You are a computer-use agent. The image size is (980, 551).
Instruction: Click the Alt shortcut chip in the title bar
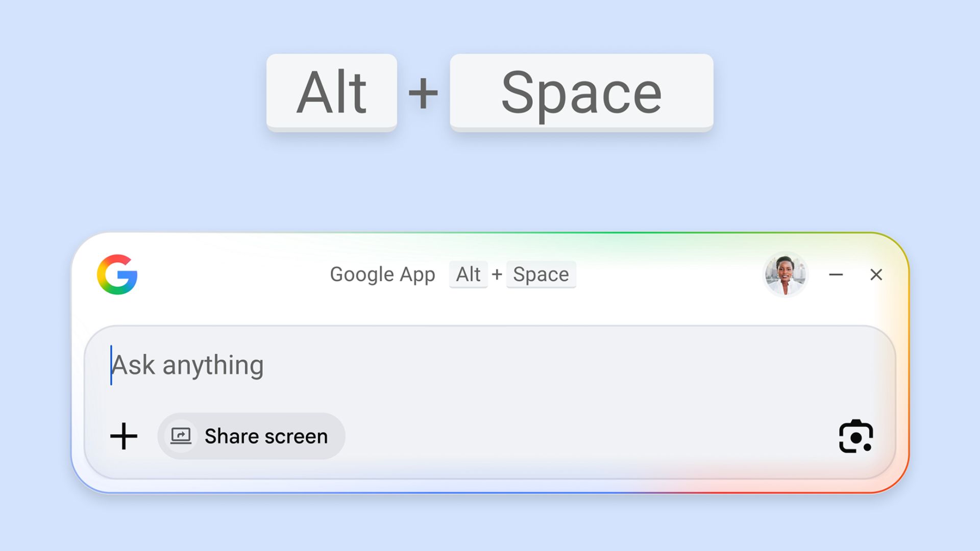click(x=468, y=274)
